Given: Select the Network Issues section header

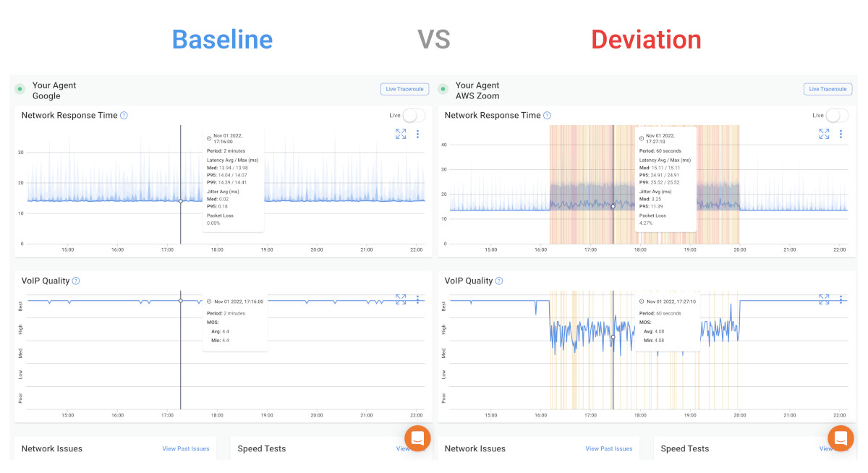Looking at the screenshot, I should (51, 448).
